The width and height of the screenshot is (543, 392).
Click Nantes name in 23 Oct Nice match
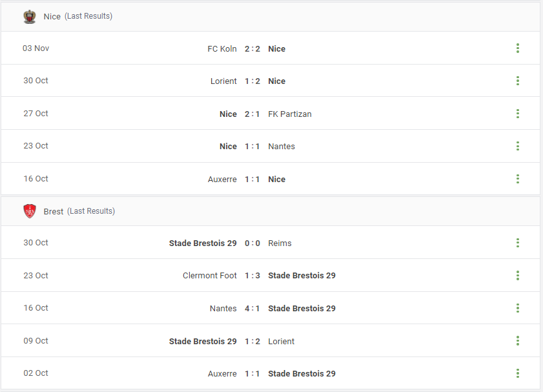pyautogui.click(x=282, y=146)
